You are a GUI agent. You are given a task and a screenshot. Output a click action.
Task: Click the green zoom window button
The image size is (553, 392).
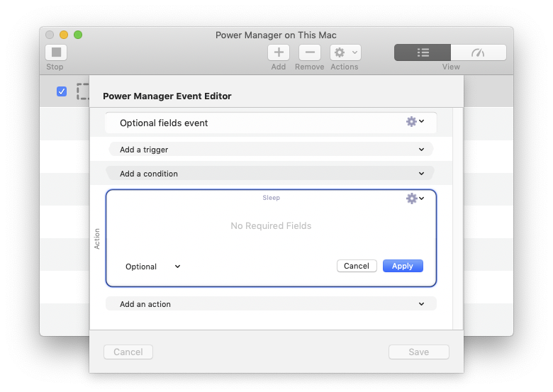click(x=78, y=35)
